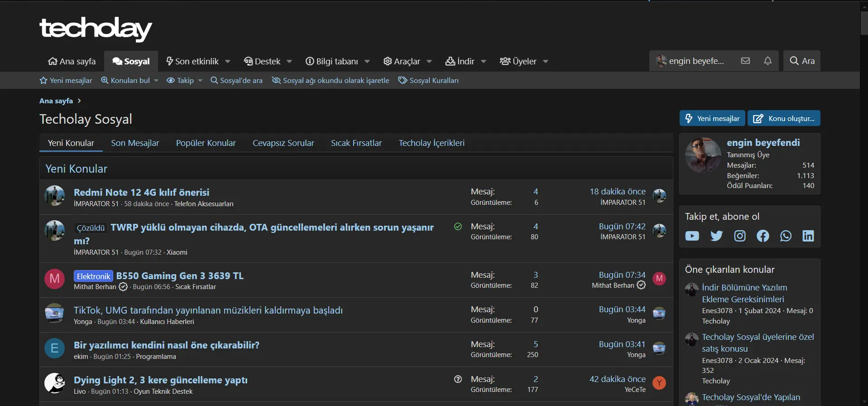Open B550 Gaming Gen 3 3639 TL thread
Screen dimensions: 868x406
tap(180, 275)
